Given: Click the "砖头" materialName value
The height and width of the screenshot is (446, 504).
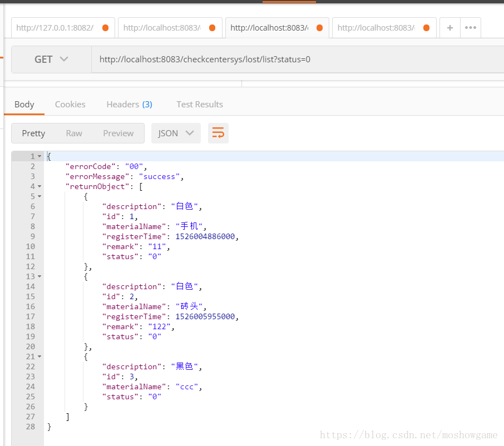Looking at the screenshot, I should pyautogui.click(x=189, y=306).
